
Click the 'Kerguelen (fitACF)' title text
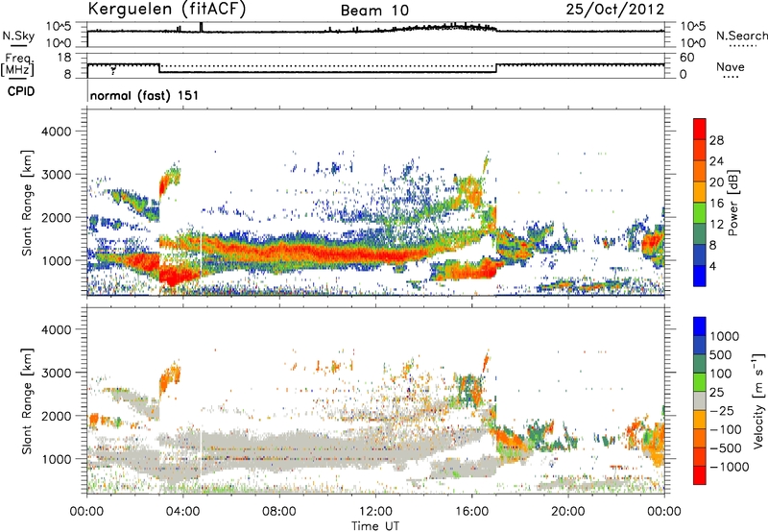click(167, 9)
